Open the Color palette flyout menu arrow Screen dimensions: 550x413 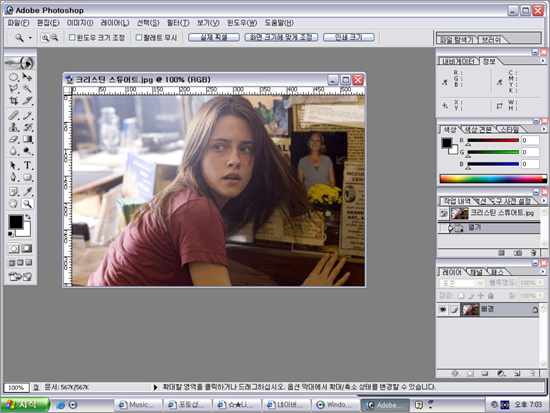543,129
